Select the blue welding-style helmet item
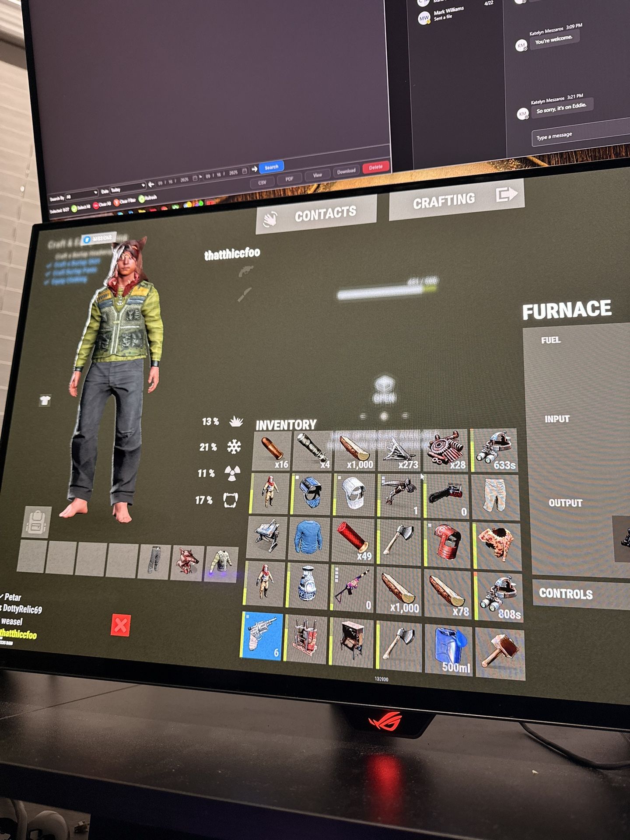The height and width of the screenshot is (840, 630). tap(311, 494)
